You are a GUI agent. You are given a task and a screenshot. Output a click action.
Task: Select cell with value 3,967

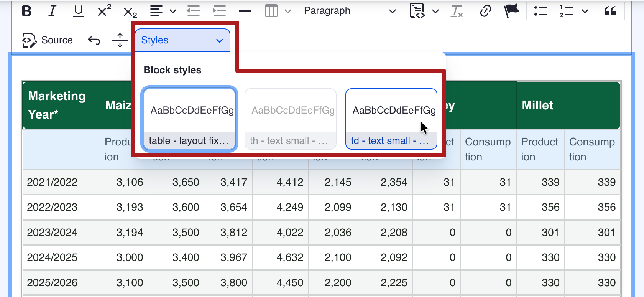point(228,257)
